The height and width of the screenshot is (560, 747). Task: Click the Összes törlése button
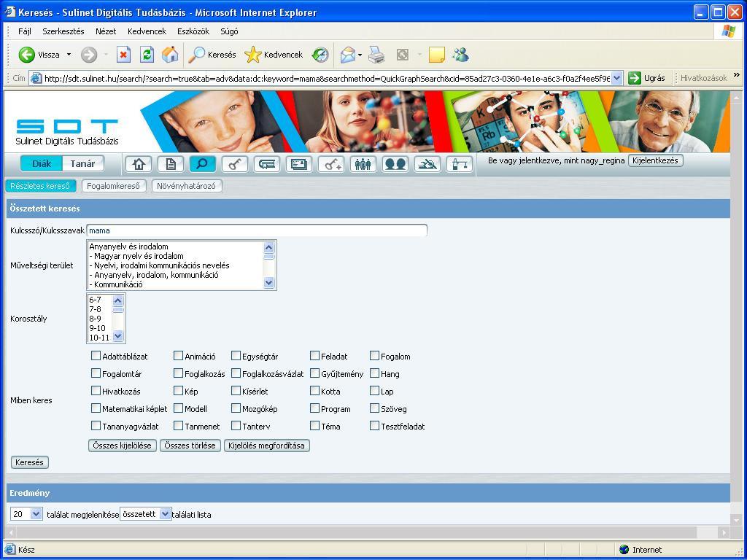[190, 446]
